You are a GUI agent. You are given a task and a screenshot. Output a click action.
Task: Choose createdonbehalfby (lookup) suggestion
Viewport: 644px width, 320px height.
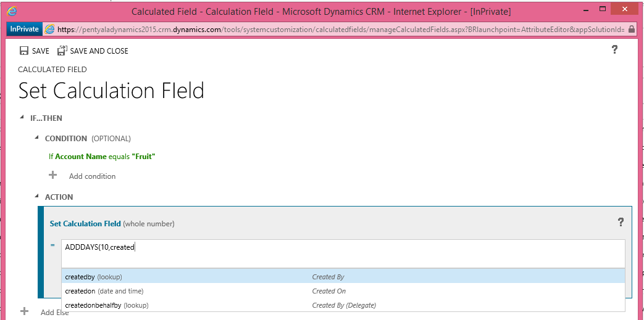(106, 305)
